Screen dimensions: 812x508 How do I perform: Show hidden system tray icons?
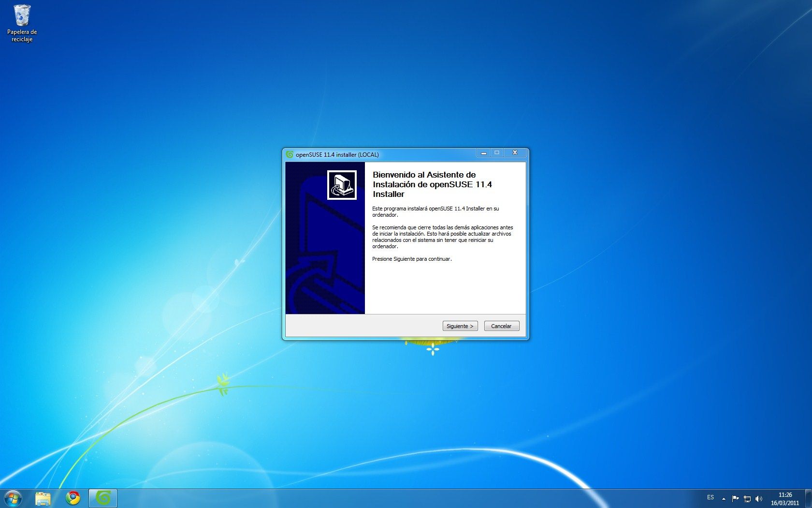coord(724,498)
